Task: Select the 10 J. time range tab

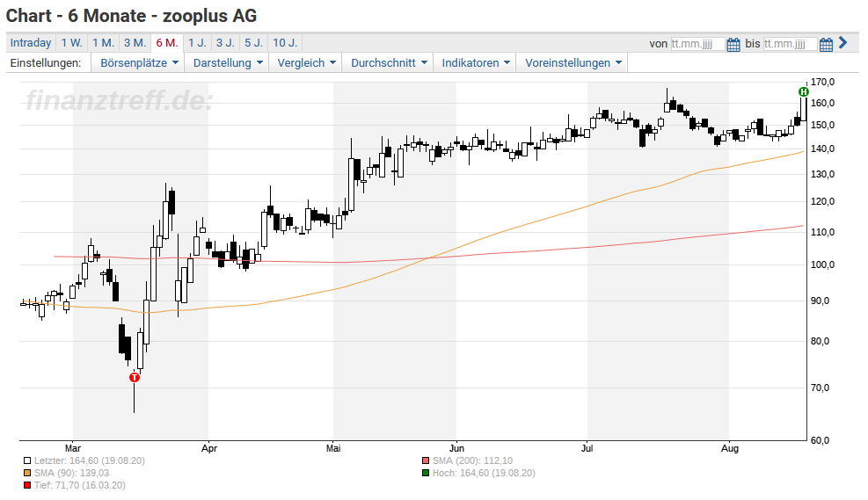Action: coord(285,42)
